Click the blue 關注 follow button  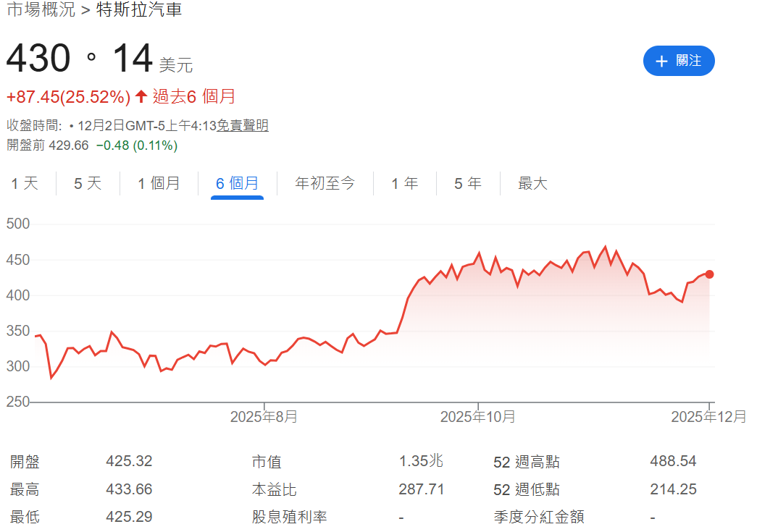tap(678, 61)
